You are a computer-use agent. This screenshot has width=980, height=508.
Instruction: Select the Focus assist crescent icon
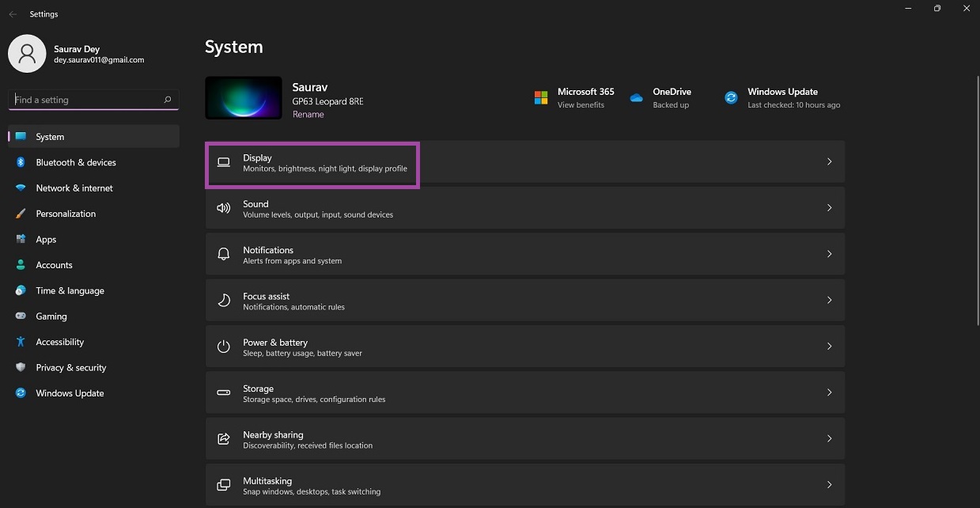pos(223,300)
